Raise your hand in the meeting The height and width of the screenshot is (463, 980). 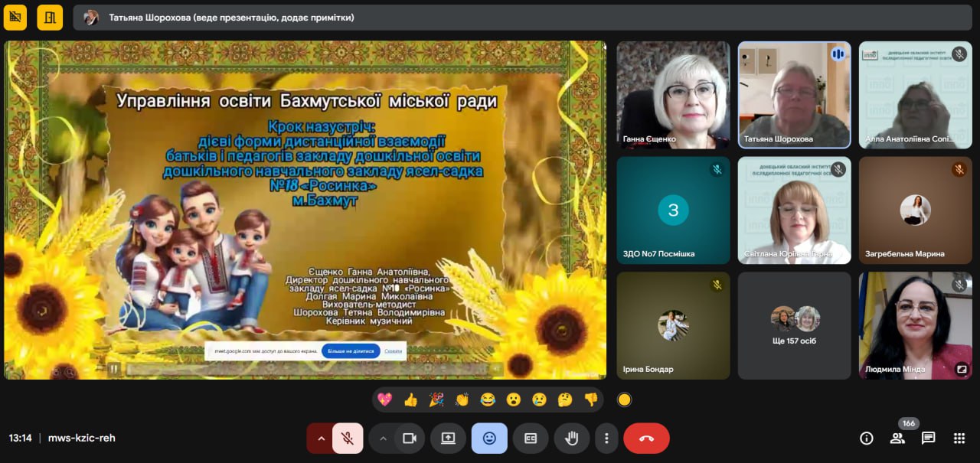pos(571,439)
